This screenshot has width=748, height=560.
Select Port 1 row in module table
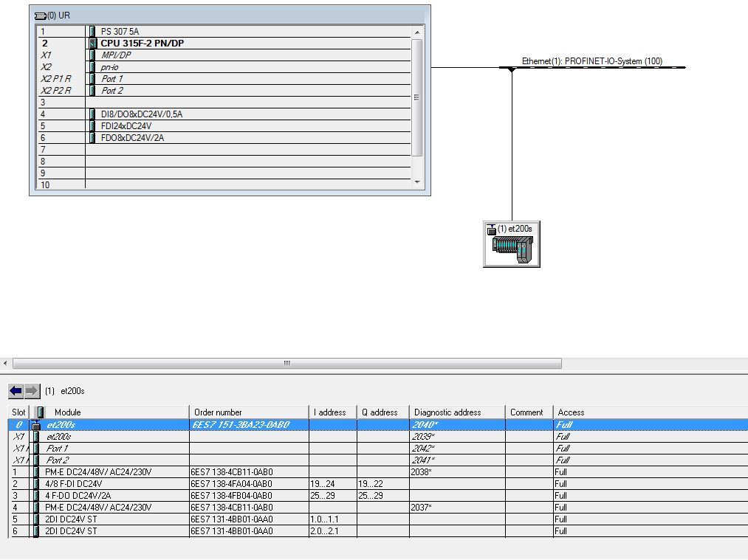click(x=378, y=449)
